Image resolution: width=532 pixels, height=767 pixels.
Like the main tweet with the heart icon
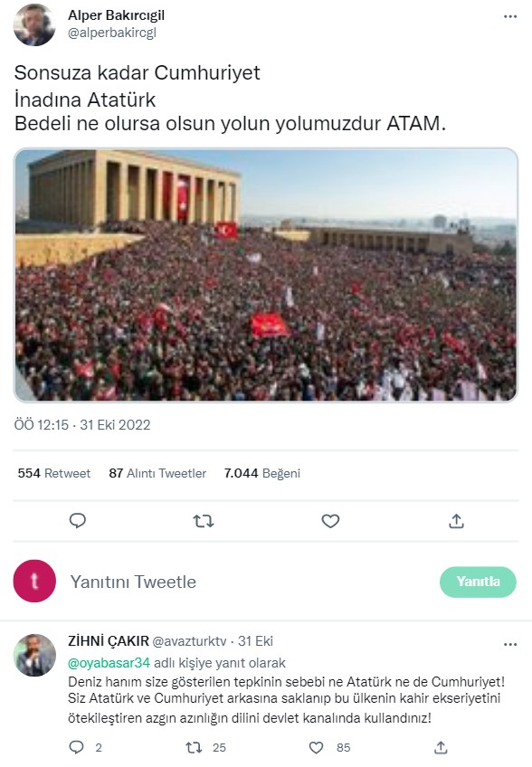click(330, 521)
